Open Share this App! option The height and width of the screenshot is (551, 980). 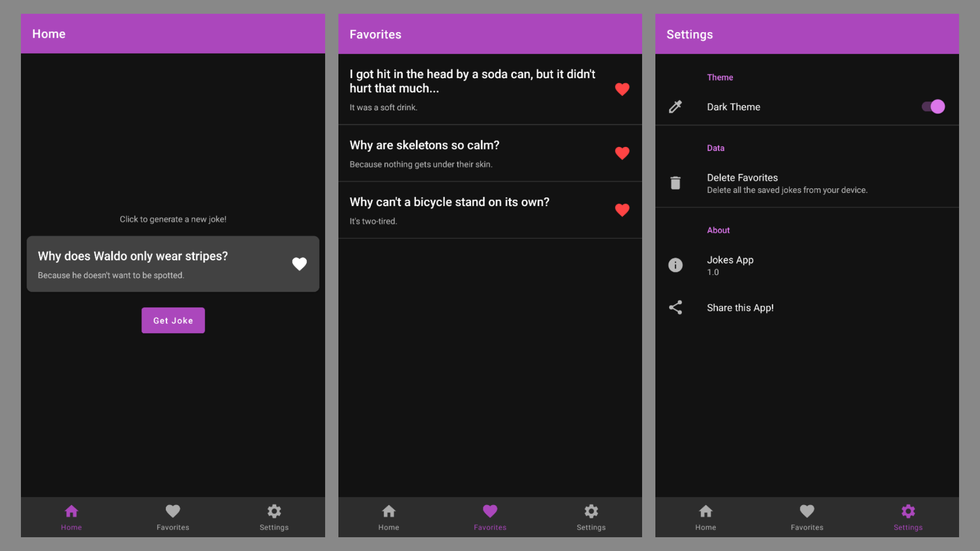[740, 308]
